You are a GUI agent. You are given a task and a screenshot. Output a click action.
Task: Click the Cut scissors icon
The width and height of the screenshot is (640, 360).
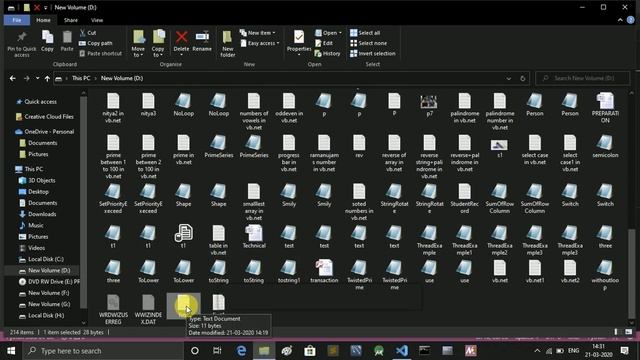click(83, 33)
